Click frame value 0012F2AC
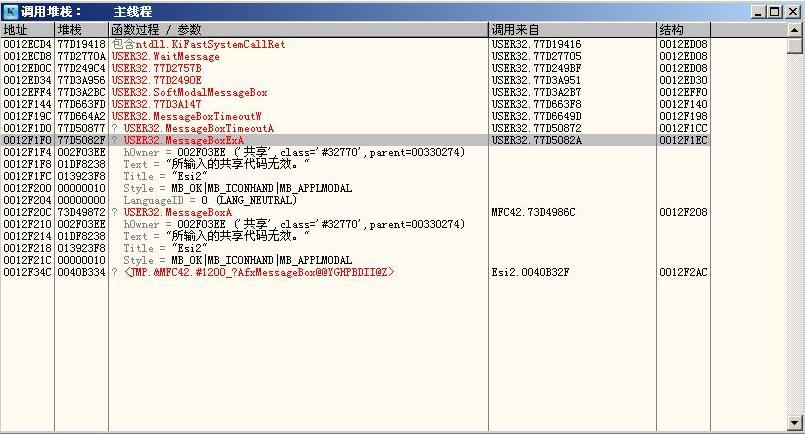Screen dimensions: 805x434 683,272
